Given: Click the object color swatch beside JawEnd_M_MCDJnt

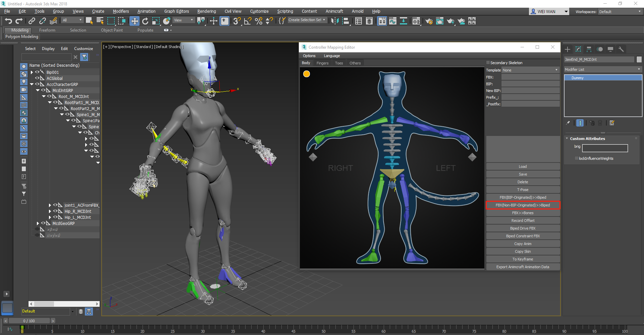Looking at the screenshot, I should point(639,59).
